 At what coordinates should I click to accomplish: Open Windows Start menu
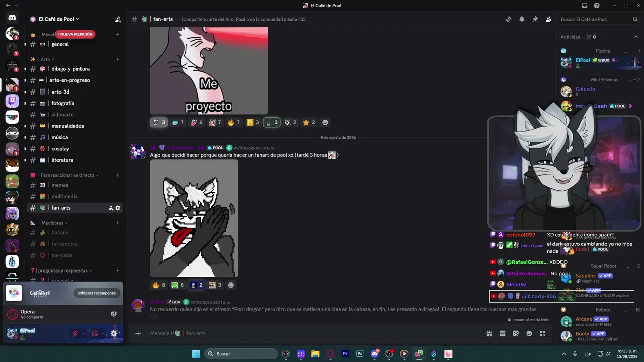pos(196,354)
